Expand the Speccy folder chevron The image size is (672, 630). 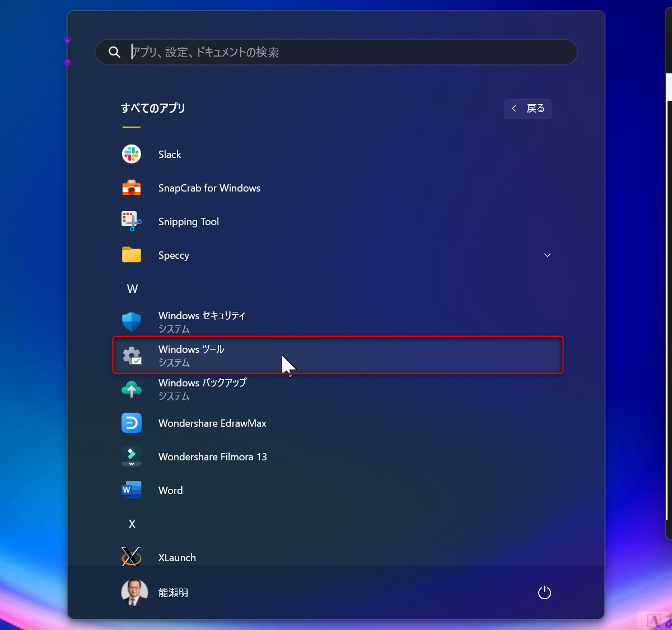coord(547,255)
